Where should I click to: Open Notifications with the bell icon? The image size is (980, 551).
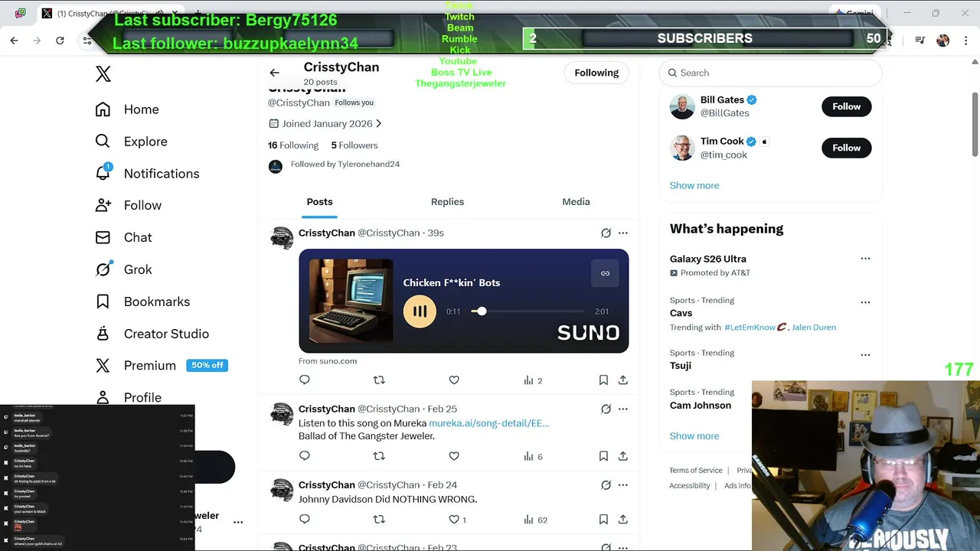coord(147,174)
